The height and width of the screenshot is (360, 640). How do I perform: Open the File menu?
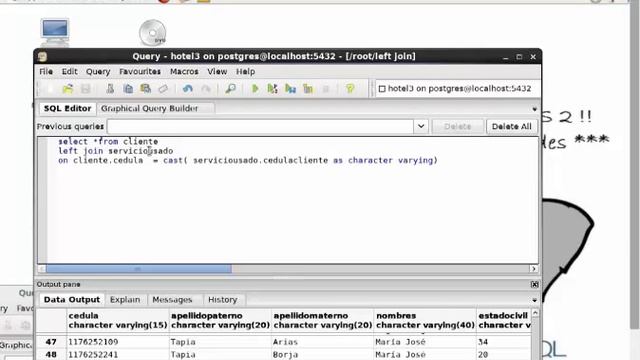[x=46, y=71]
